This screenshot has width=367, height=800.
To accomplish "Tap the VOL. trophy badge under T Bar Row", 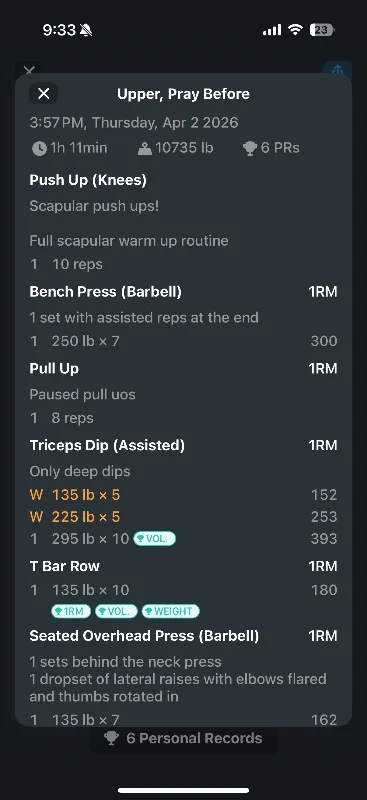I will point(116,611).
